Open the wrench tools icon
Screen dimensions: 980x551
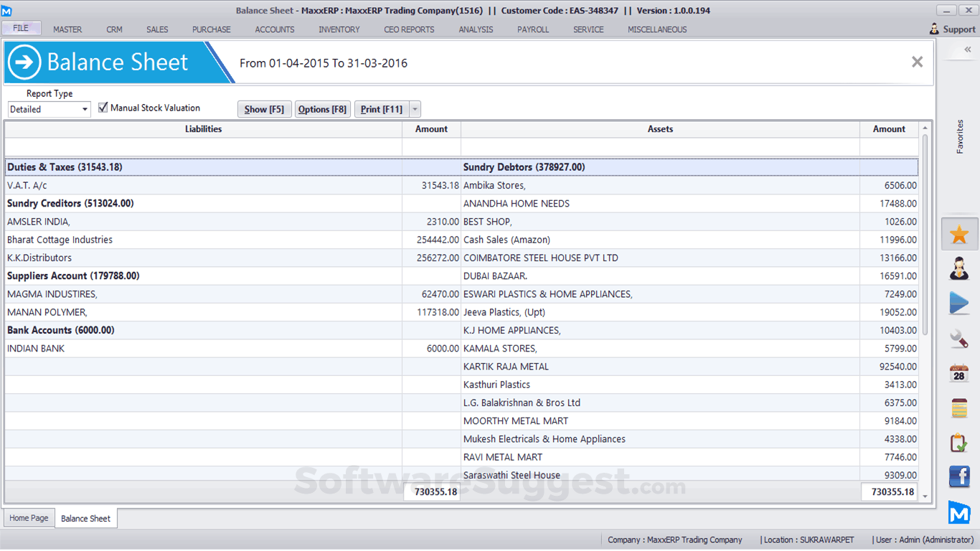(x=959, y=338)
